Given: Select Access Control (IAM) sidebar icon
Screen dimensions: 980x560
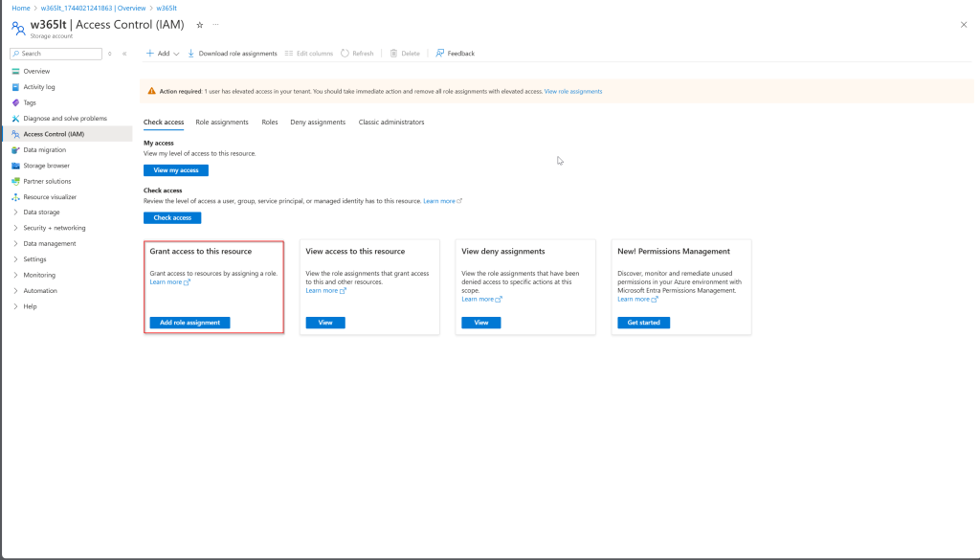Looking at the screenshot, I should tap(15, 134).
